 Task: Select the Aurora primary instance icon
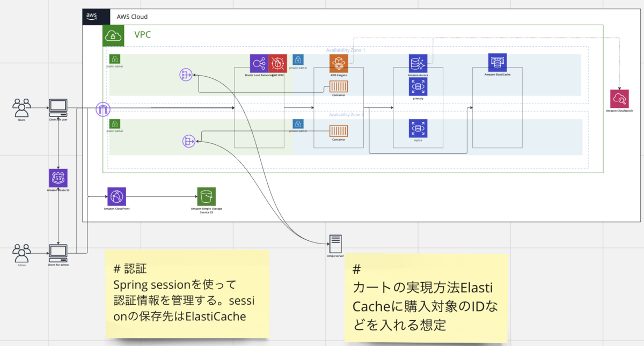[418, 87]
